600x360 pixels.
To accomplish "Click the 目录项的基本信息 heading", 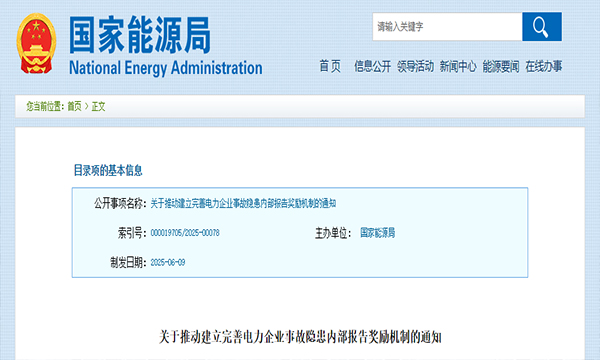I will 108,170.
